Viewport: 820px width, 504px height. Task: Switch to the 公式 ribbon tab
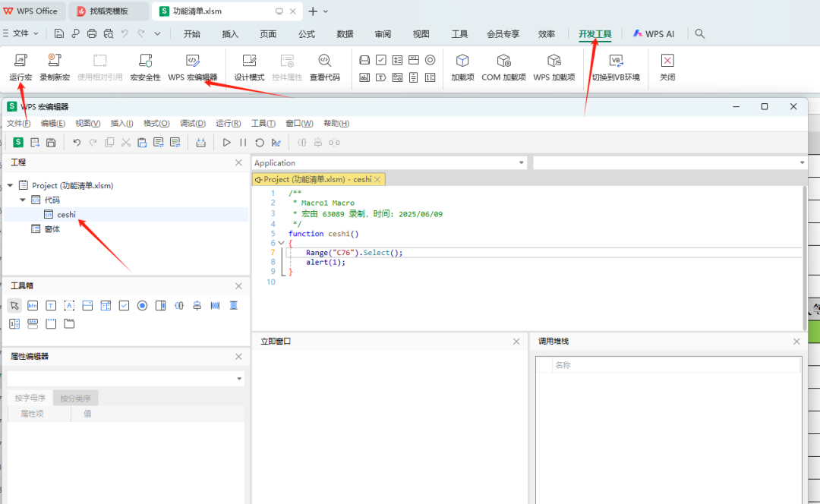pyautogui.click(x=307, y=34)
